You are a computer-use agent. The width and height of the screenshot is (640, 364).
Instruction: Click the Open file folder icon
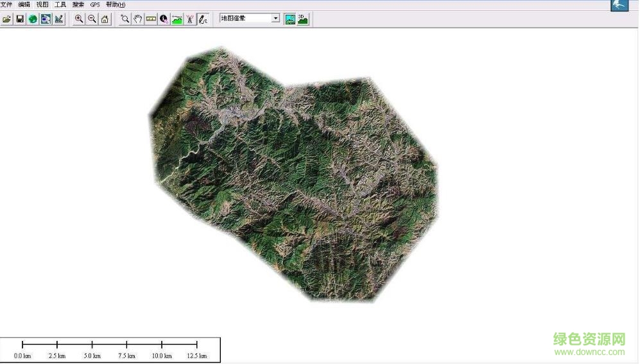click(7, 19)
